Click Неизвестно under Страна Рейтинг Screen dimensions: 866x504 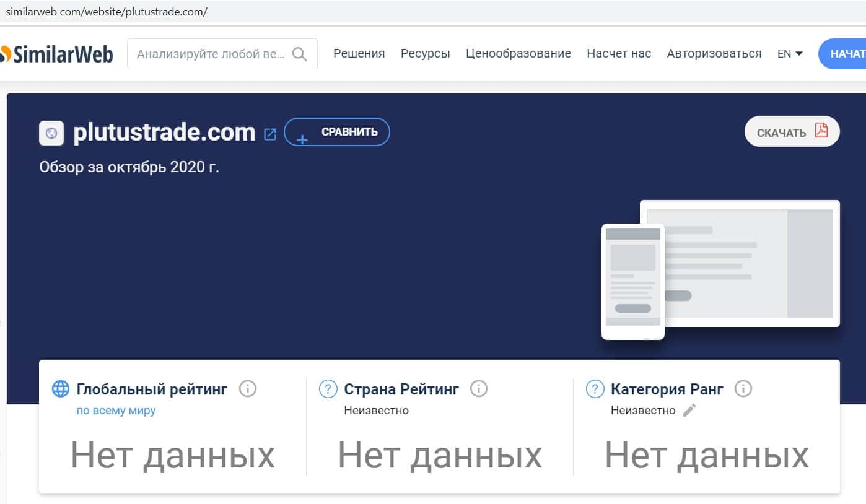point(377,411)
